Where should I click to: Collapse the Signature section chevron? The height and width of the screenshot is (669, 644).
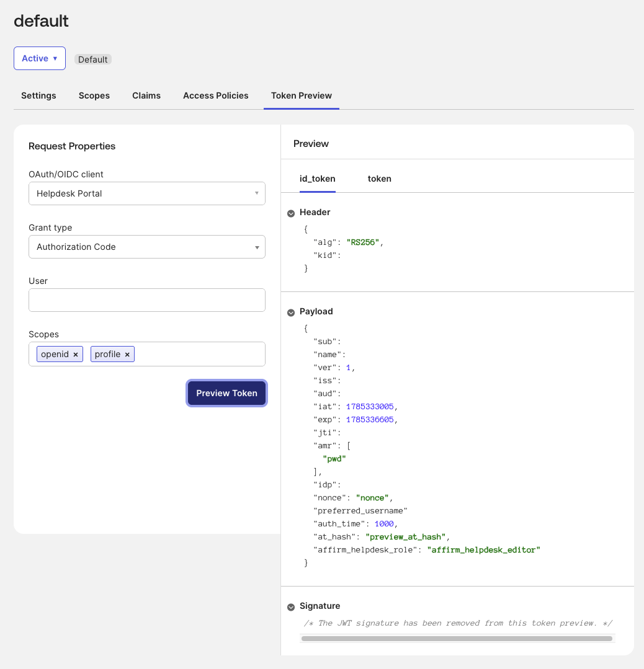pyautogui.click(x=291, y=607)
